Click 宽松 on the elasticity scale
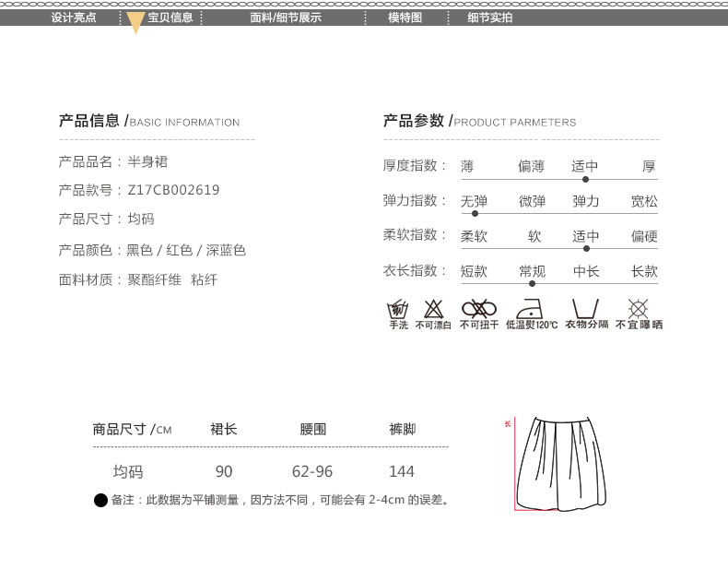 pos(644,201)
